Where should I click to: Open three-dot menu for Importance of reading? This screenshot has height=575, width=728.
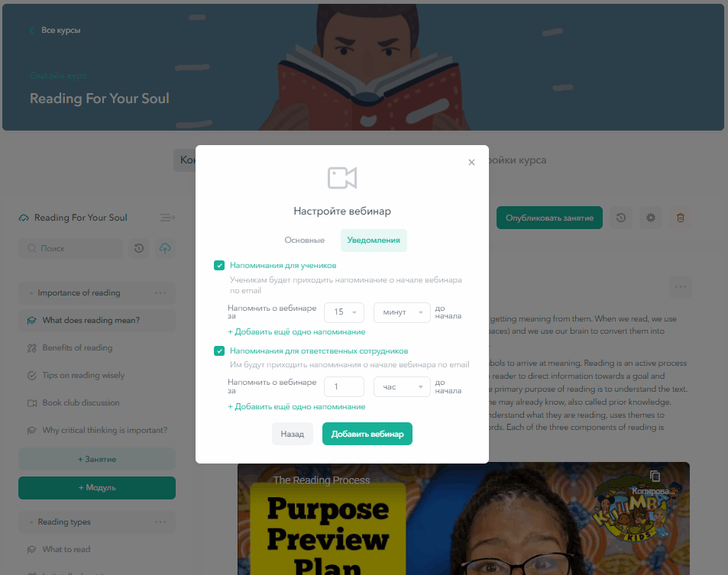click(160, 292)
